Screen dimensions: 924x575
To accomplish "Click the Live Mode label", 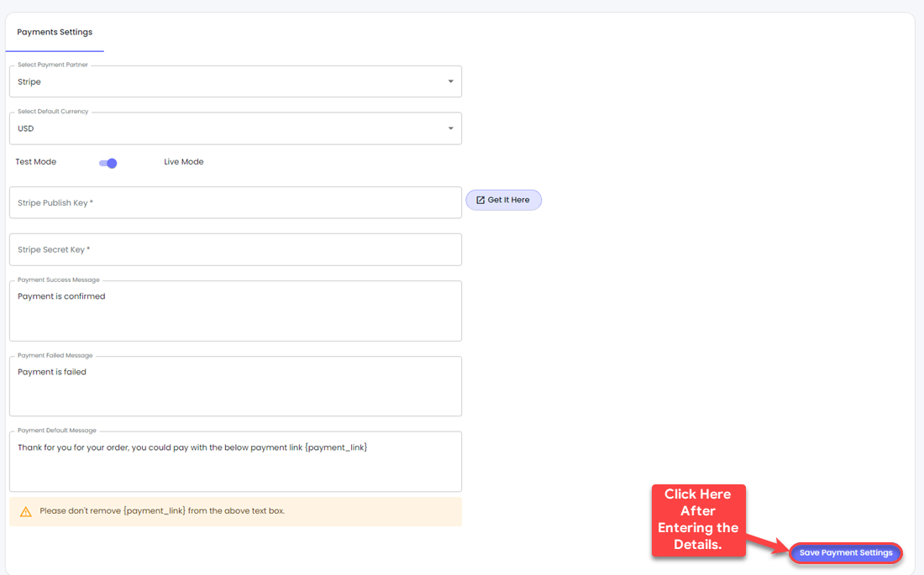I will [184, 161].
